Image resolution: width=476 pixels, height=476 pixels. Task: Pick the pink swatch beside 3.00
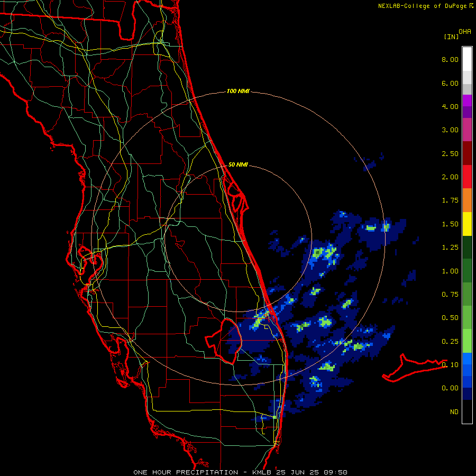(x=467, y=130)
